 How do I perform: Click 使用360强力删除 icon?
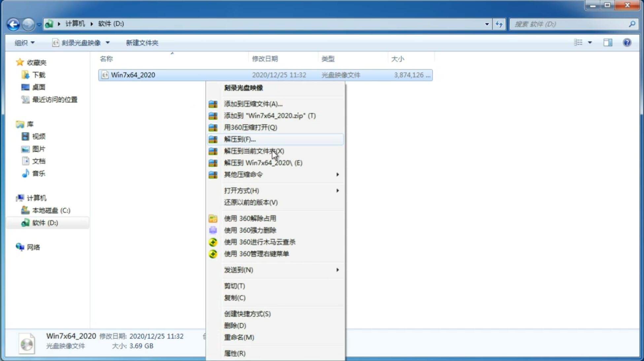(x=214, y=230)
